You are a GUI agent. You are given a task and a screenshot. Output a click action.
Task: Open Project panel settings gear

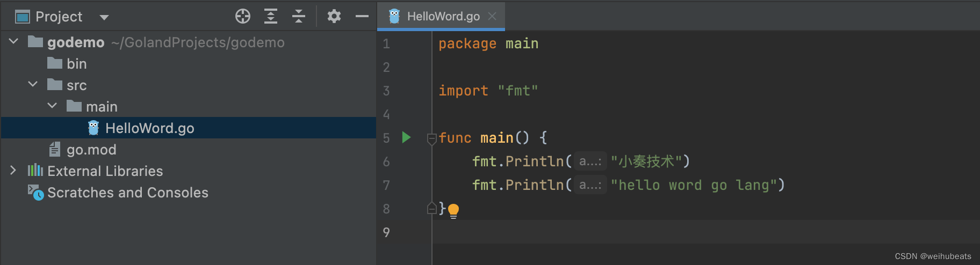pos(334,17)
